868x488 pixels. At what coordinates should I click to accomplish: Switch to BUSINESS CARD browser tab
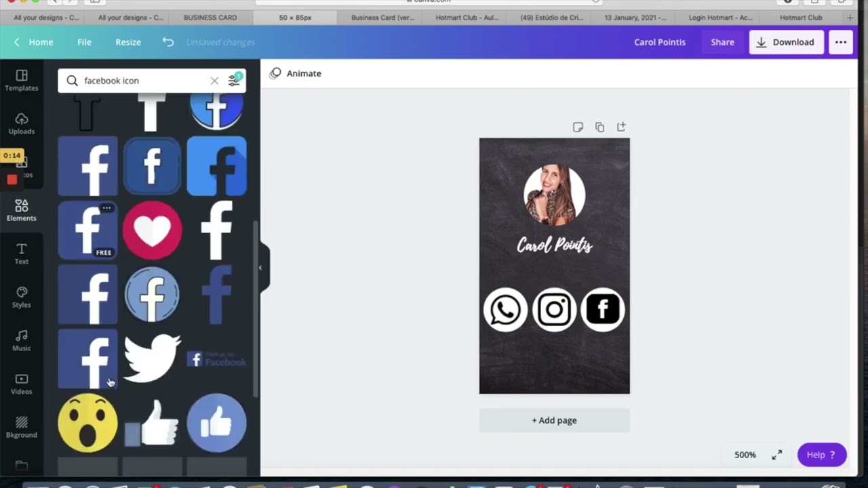tap(210, 18)
